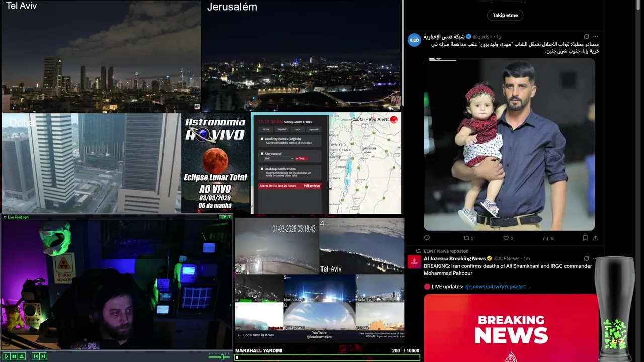644x362 pixels.
Task: Open Grok icon on Al Jazeera post
Action: tap(586, 258)
